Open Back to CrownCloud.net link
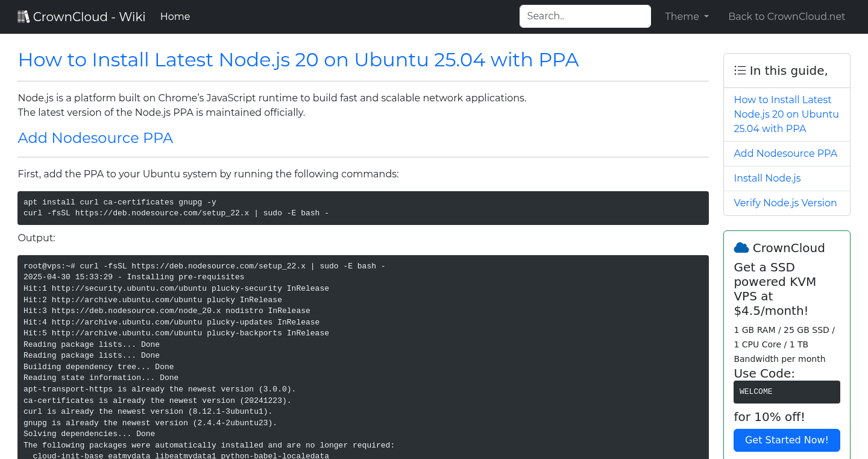This screenshot has height=459, width=868. [786, 17]
